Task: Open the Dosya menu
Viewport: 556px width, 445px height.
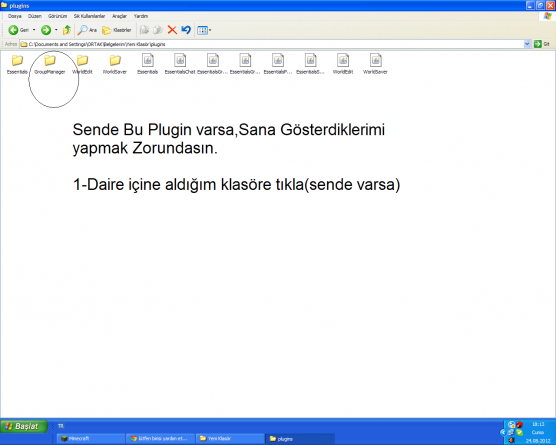Action: click(x=15, y=16)
